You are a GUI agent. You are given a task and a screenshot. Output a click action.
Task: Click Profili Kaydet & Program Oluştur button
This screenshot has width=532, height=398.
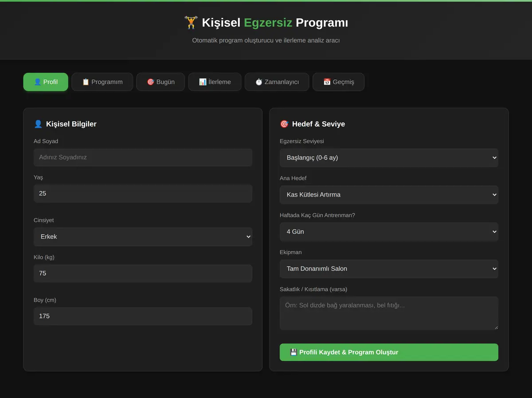pyautogui.click(x=389, y=352)
